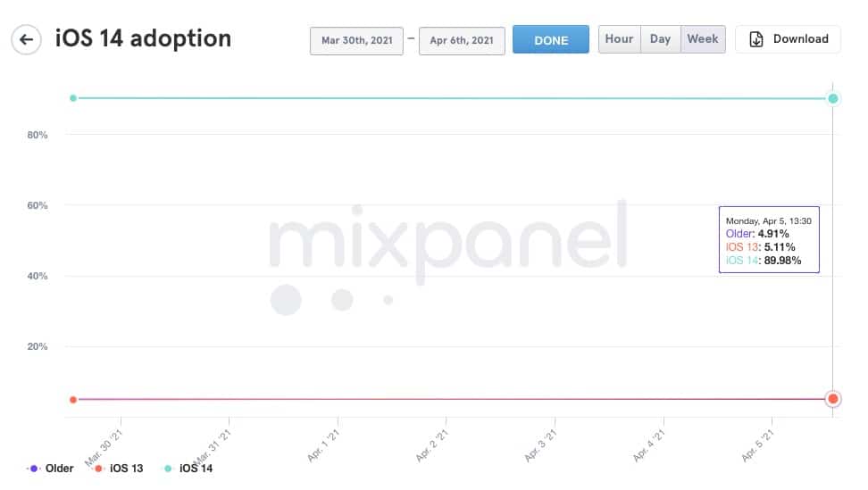Open the start date Mar 30th, 2021 picker
This screenshot has height=490, width=868.
356,41
